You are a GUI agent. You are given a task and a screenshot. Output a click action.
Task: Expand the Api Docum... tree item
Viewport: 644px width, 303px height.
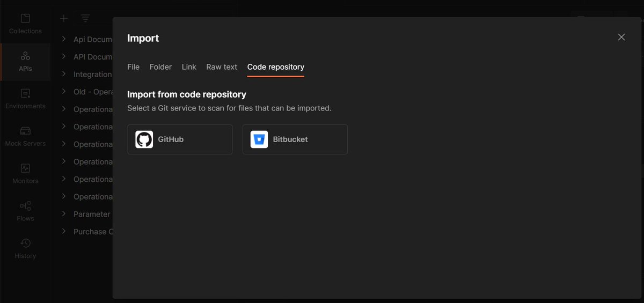pos(64,39)
